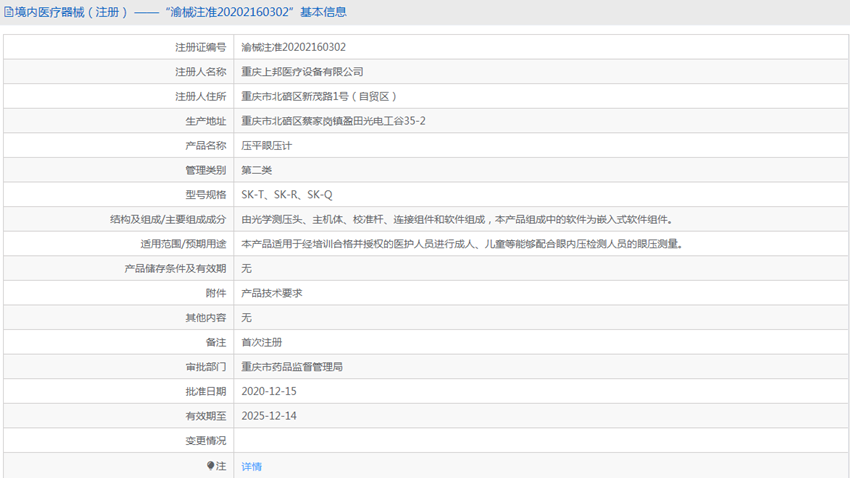850x478 pixels.
Task: Click 无 in the 产品储存条件及有效期 row
Action: pos(246,268)
